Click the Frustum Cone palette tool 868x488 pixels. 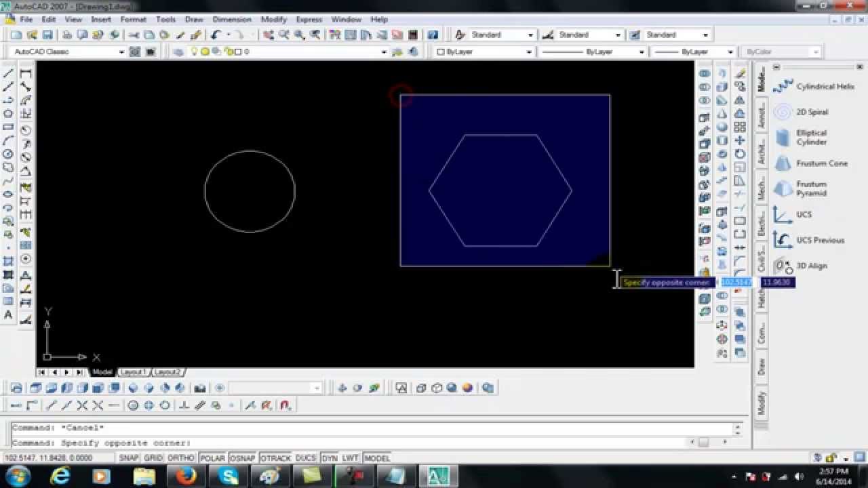(783, 163)
